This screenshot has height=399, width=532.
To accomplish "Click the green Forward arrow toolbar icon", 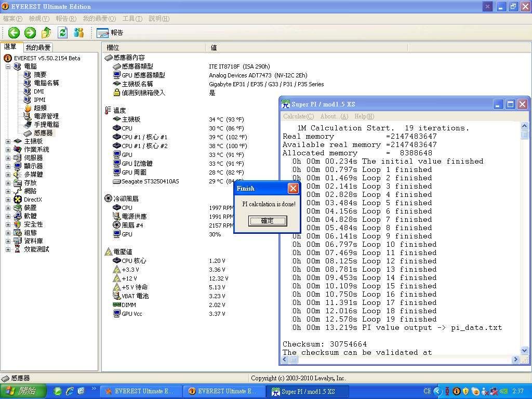I will point(30,33).
